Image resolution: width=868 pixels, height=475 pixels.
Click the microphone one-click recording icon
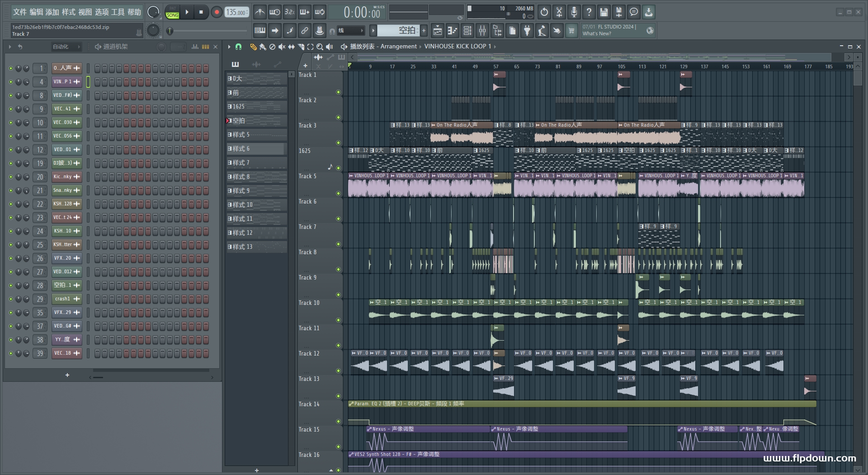point(574,12)
